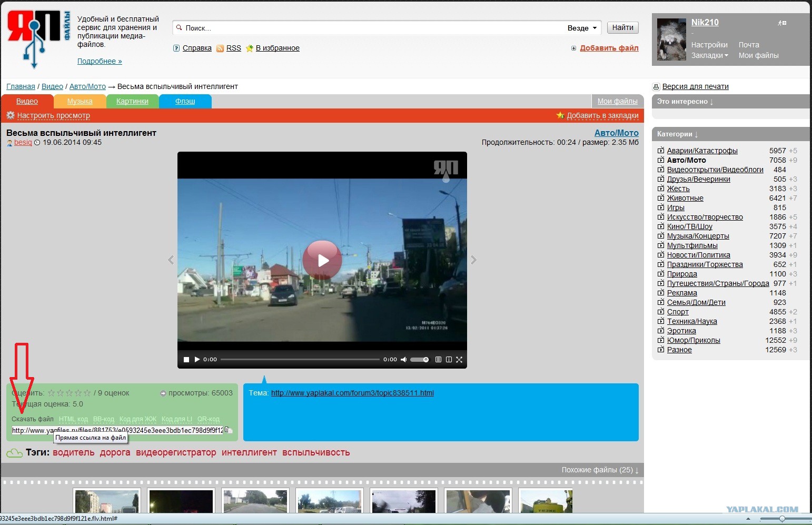Open the Мои файлы tab on right
The image size is (812, 525).
tap(617, 102)
